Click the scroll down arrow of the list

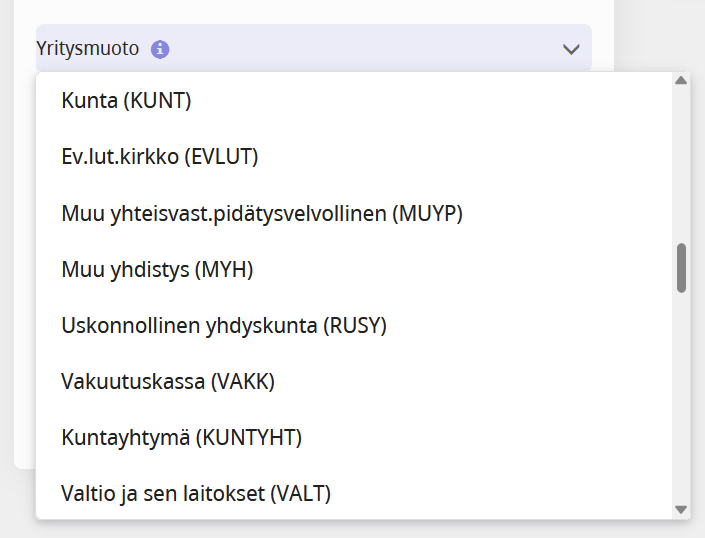tap(681, 509)
